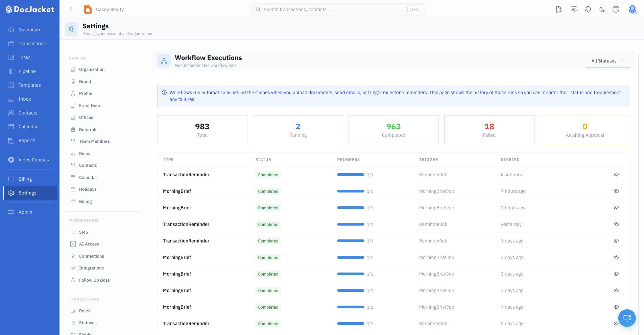View the second 7 hours ago MorningBrief run
Screen dimensions: 644x335
point(616,208)
